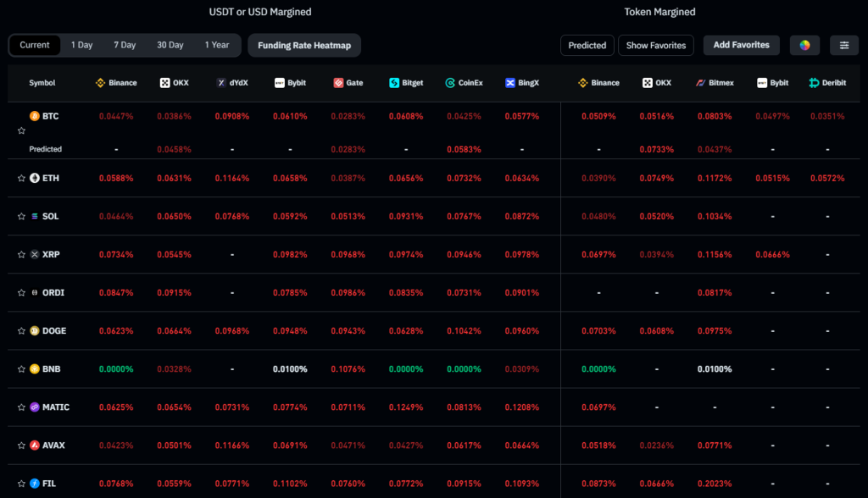The image size is (868, 498).
Task: Click the Show Favorites button
Action: pyautogui.click(x=655, y=45)
